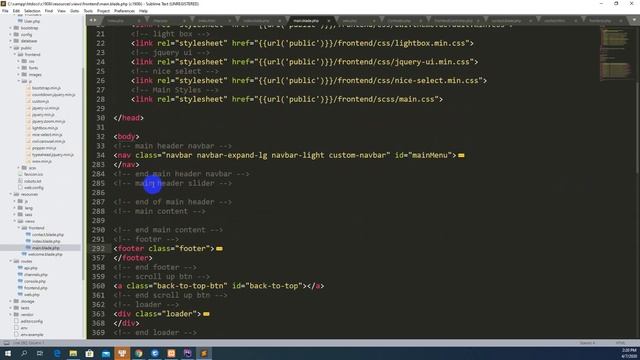Viewport: 640px width, 360px height.
Task: Open the tab list dropdown arrow
Action: click(635, 20)
